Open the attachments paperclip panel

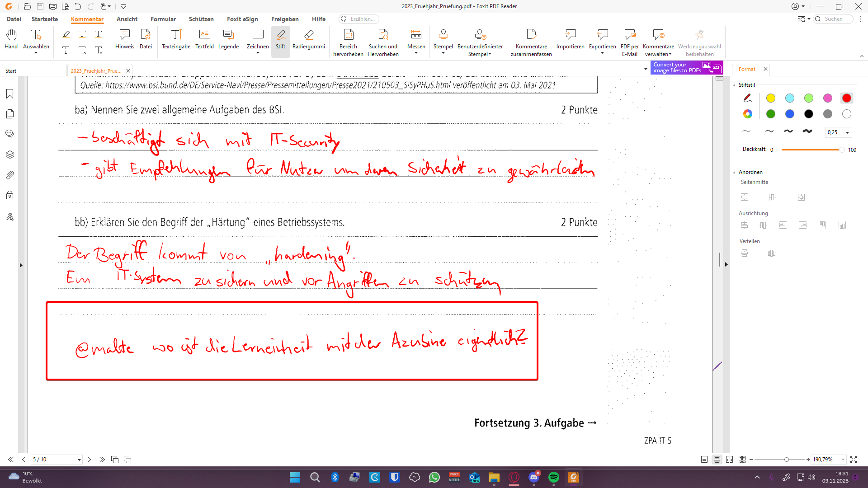[9, 175]
